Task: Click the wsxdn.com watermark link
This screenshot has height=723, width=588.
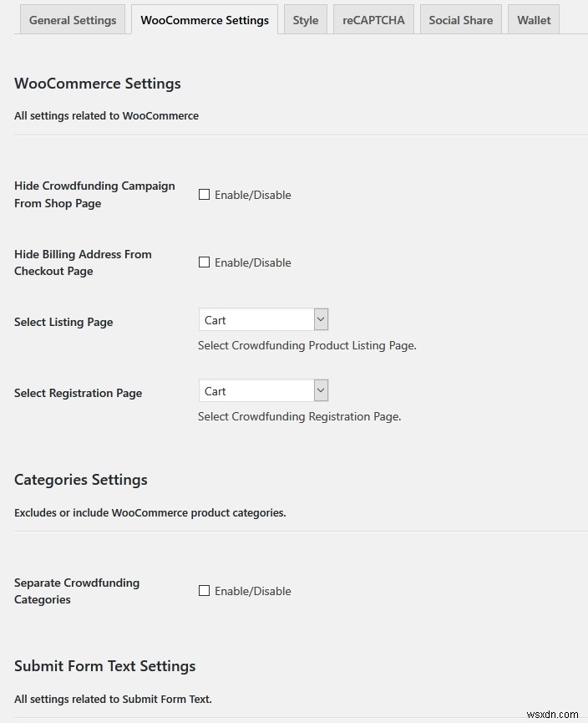Action: 554,715
